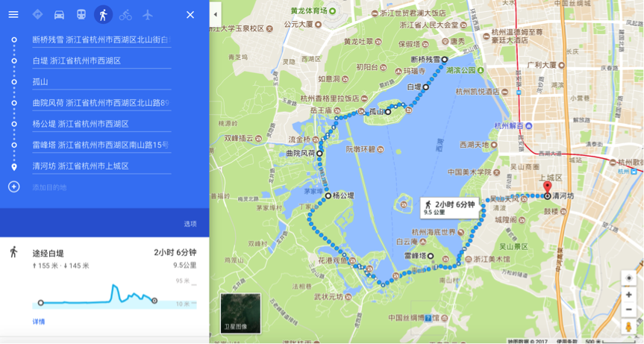The width and height of the screenshot is (644, 344).
Task: Open 详情 route details link
Action: 39,322
